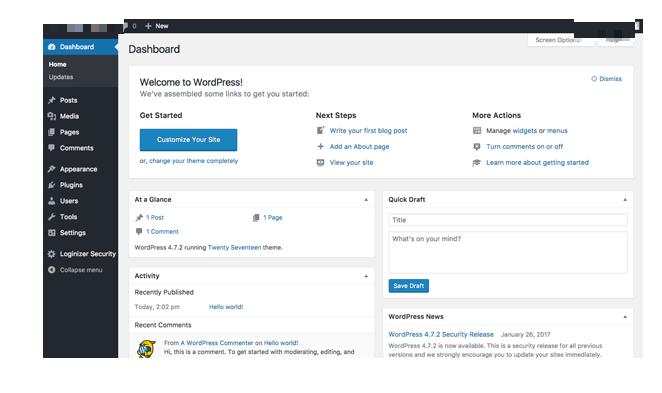The width and height of the screenshot is (662, 393).
Task: Click the plus icon beside New
Action: click(x=148, y=26)
